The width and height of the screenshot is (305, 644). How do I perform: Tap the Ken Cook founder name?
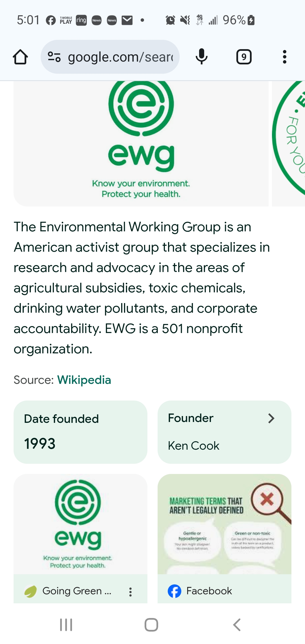[x=193, y=446]
